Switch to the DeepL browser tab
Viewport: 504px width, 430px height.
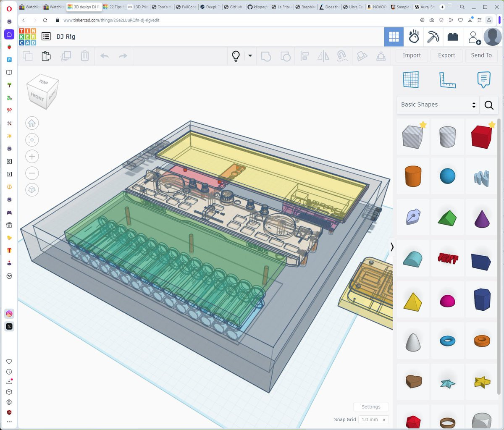point(210,7)
